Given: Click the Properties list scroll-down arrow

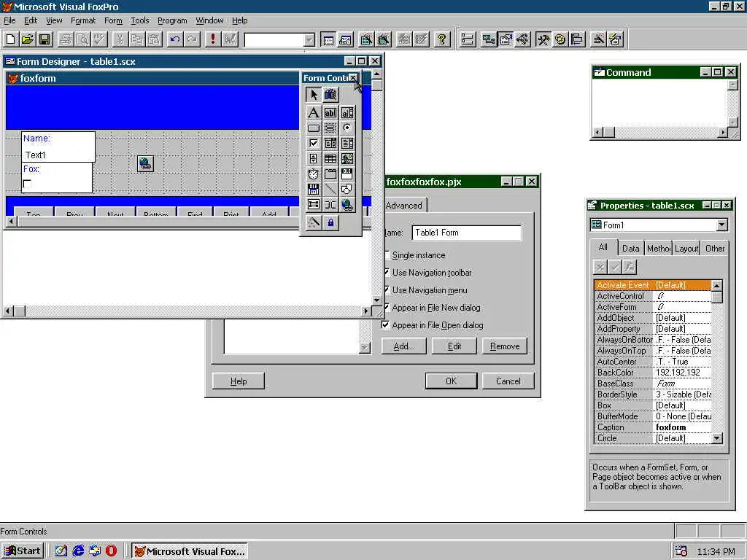Looking at the screenshot, I should [716, 438].
